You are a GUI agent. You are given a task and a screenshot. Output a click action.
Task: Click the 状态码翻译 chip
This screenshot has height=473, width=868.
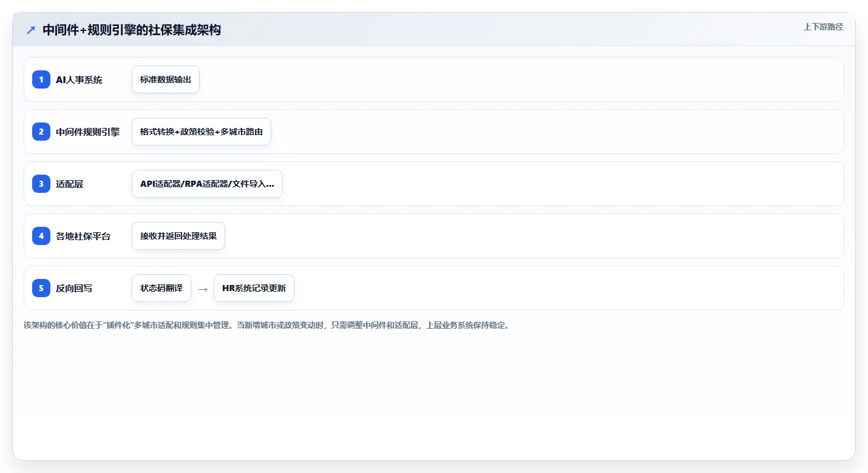[161, 288]
